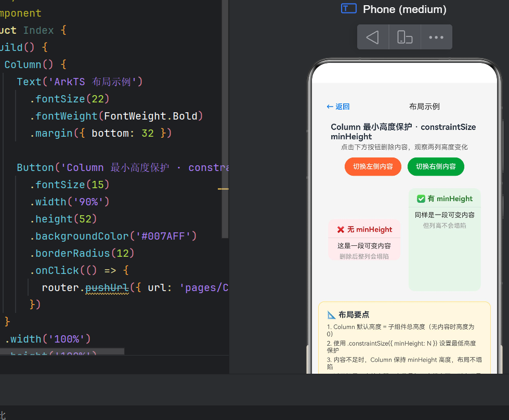Click the 布局示例 page title text

(424, 107)
